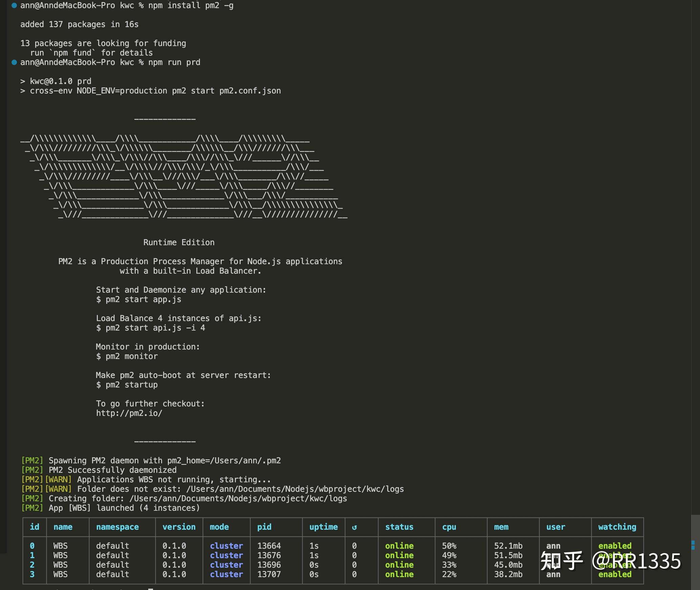The image size is (700, 590).
Task: Click the logs folder path in Creating folder line
Action: pos(238,499)
